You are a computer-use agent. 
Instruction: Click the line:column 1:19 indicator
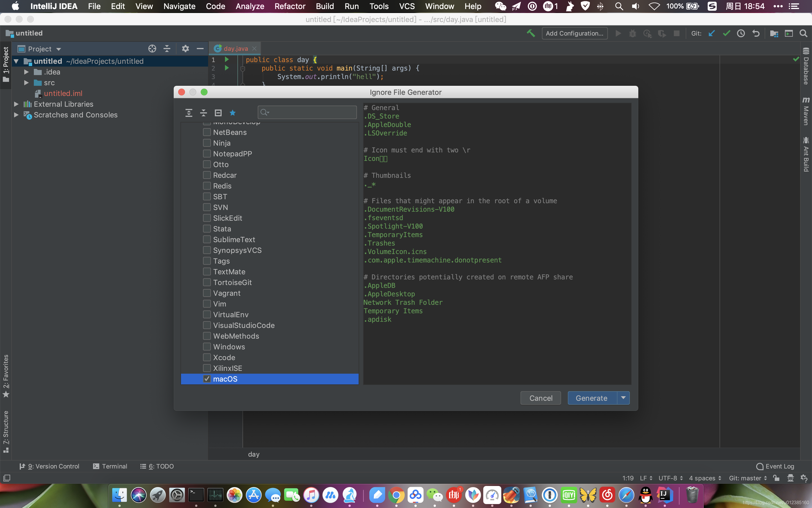(628, 478)
